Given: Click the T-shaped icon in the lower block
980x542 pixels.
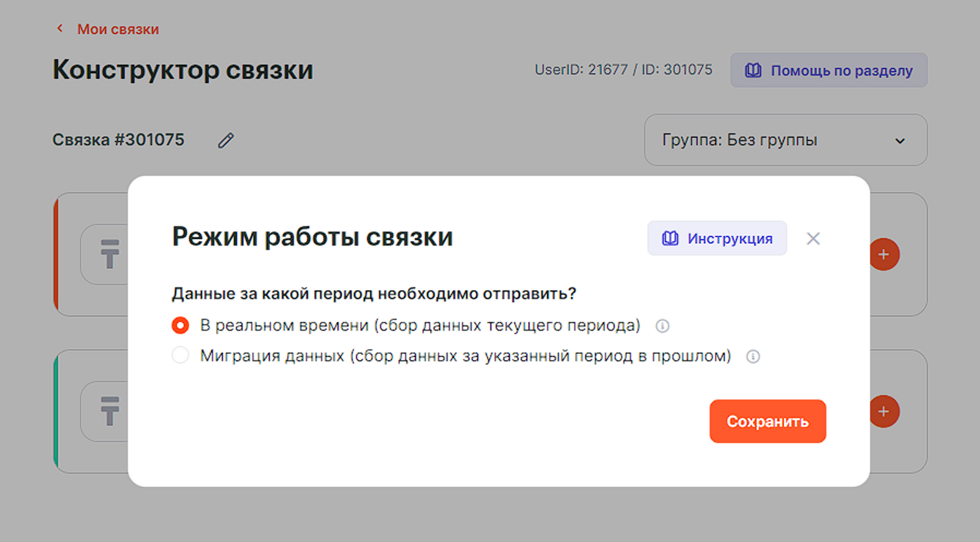Looking at the screenshot, I should (x=110, y=411).
